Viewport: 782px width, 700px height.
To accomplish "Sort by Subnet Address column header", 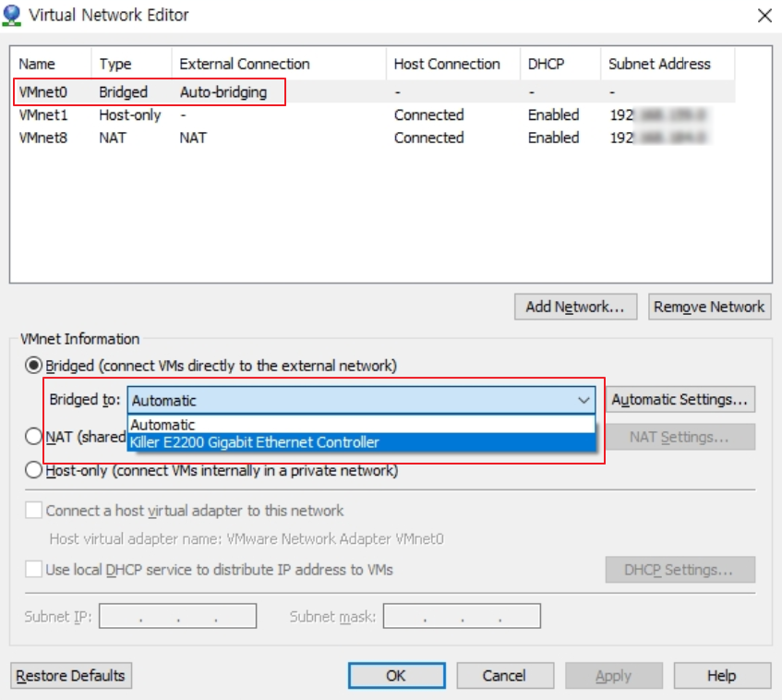I will pos(668,64).
